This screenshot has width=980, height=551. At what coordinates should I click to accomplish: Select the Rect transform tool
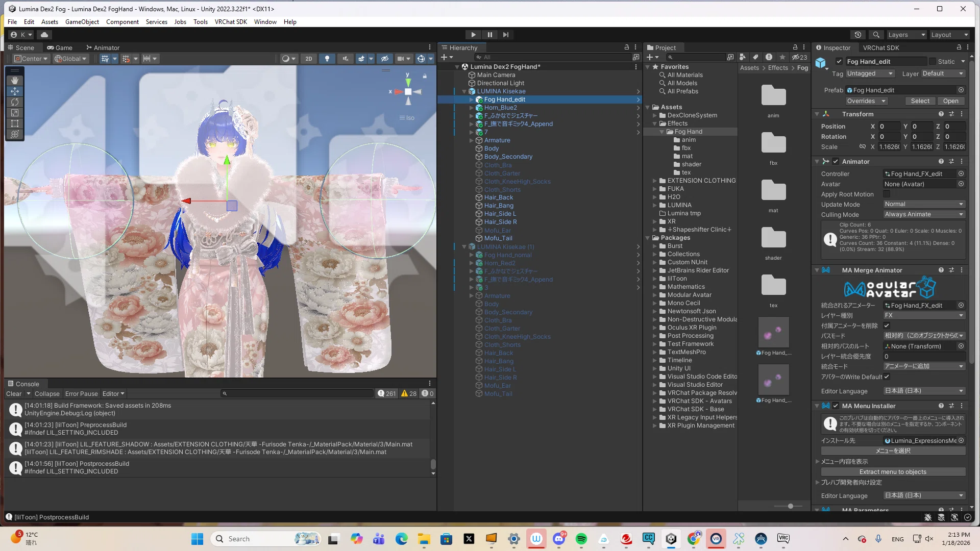pos(15,123)
